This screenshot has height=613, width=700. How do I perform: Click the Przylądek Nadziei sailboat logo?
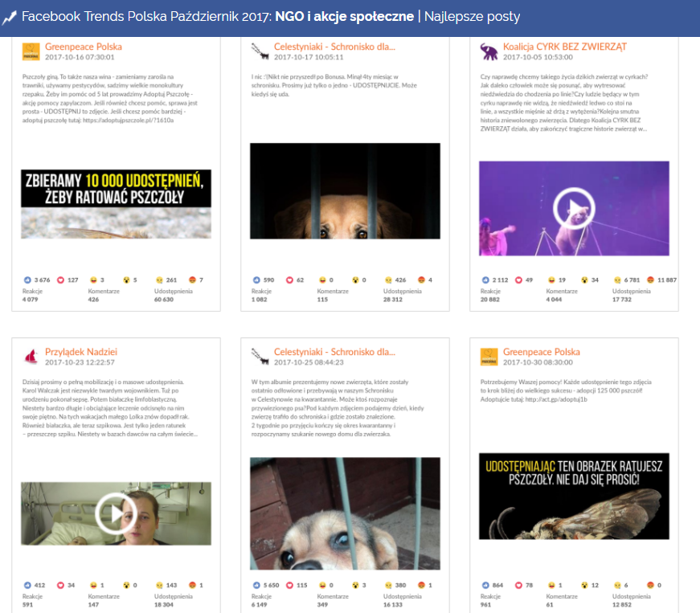tap(31, 357)
